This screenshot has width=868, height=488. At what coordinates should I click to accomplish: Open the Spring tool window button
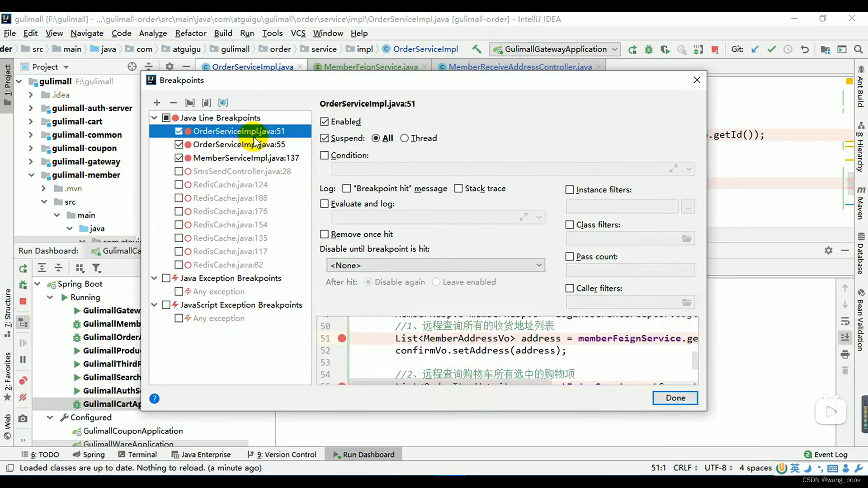click(89, 455)
